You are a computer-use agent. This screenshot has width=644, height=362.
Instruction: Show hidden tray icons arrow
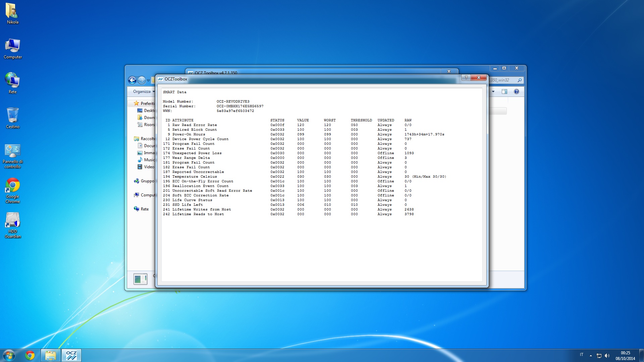tap(591, 355)
